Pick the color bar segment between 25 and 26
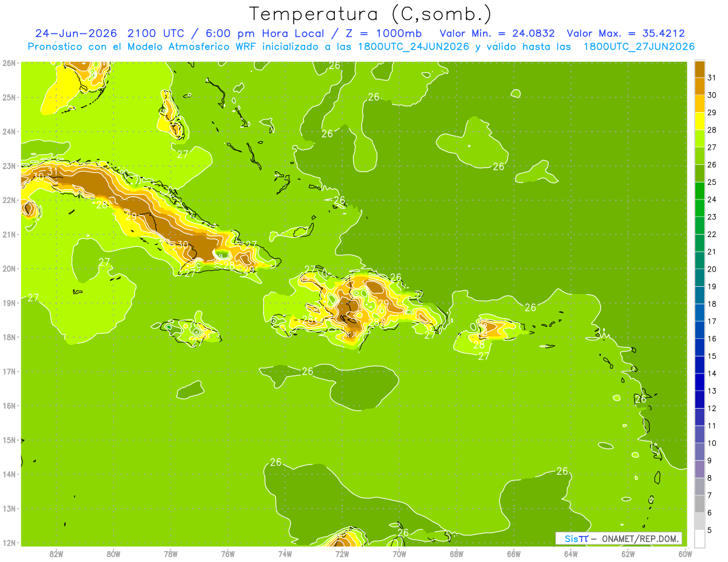The width and height of the screenshot is (728, 562). [699, 173]
